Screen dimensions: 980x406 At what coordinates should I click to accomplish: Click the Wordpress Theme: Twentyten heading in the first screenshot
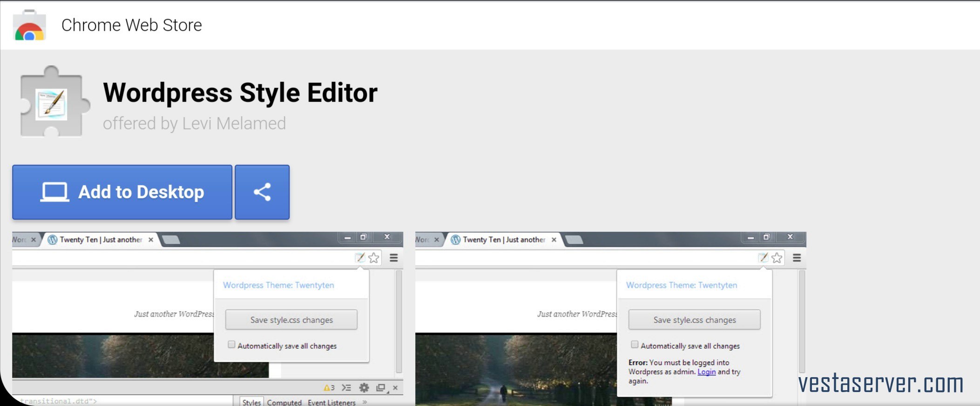(x=278, y=285)
